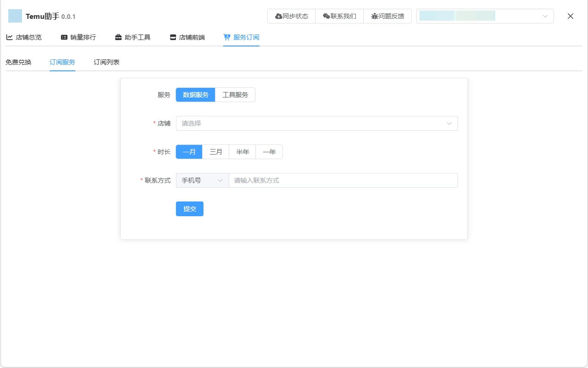This screenshot has width=588, height=368.
Task: Click the 店铺总览 chart icon
Action: click(x=9, y=37)
